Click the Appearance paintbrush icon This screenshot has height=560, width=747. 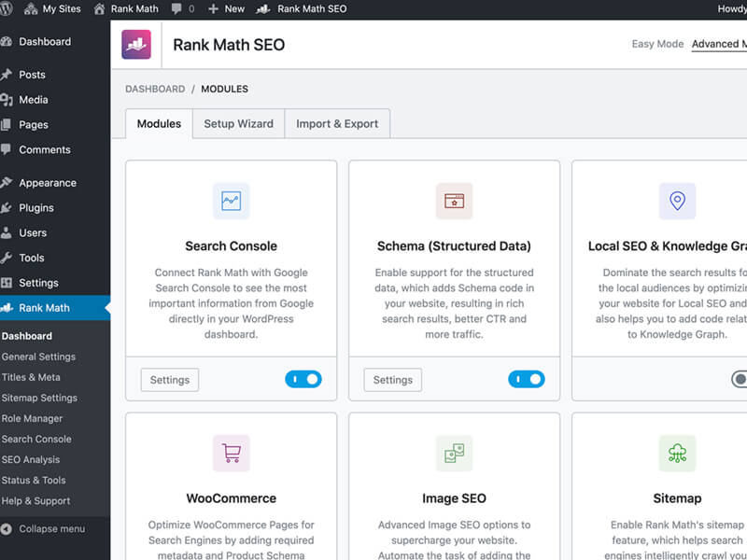pos(7,183)
